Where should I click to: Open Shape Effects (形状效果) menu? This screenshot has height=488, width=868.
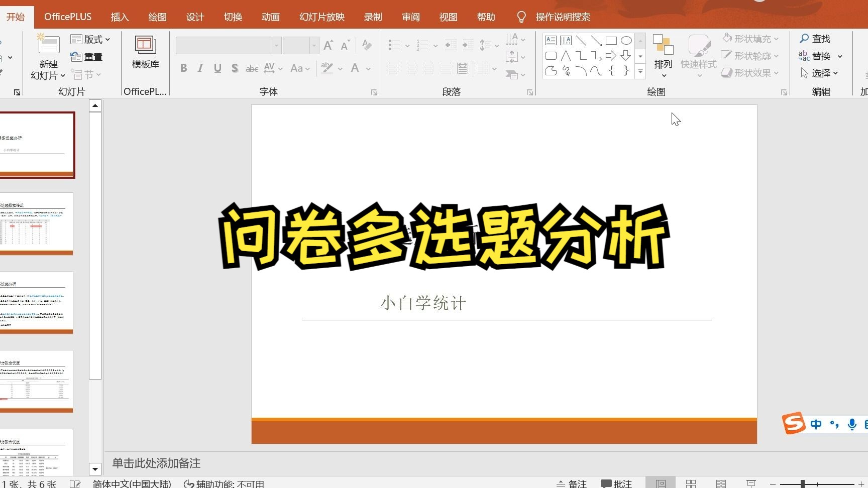tap(750, 73)
